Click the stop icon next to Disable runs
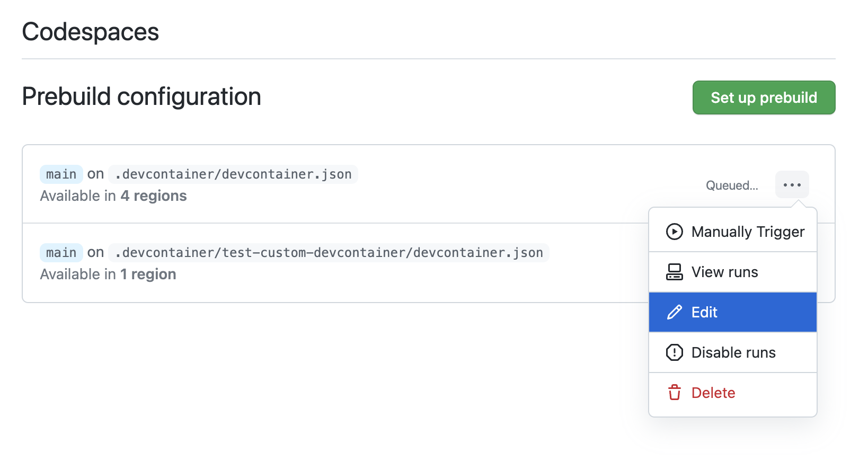The image size is (868, 461). pyautogui.click(x=674, y=352)
